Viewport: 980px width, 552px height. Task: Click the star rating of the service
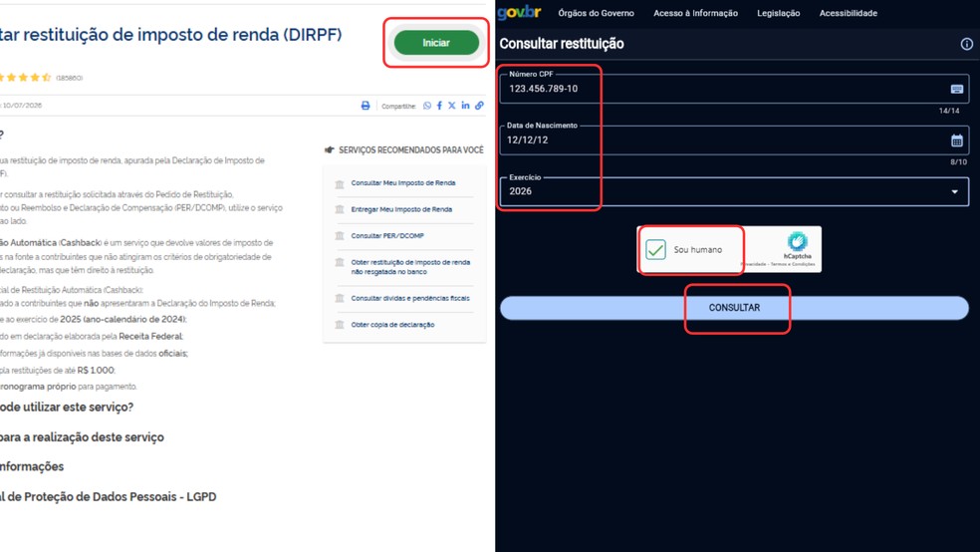point(25,78)
